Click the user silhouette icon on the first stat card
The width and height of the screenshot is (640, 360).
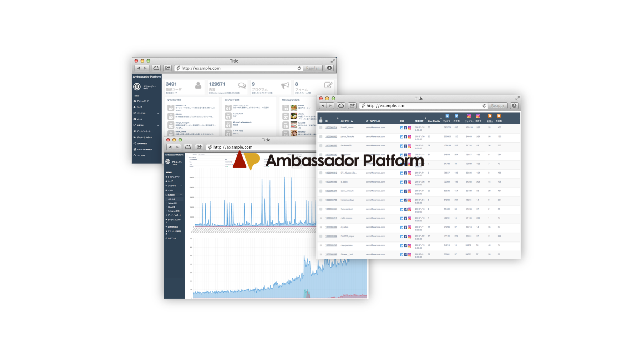(x=198, y=85)
